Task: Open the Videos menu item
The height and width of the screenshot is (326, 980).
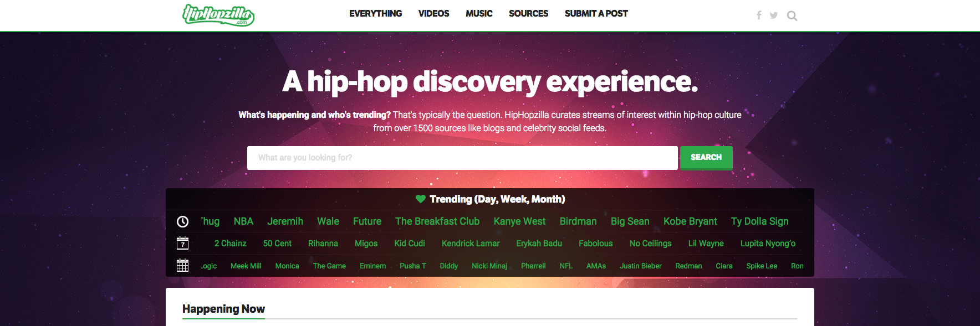Action: pos(433,14)
